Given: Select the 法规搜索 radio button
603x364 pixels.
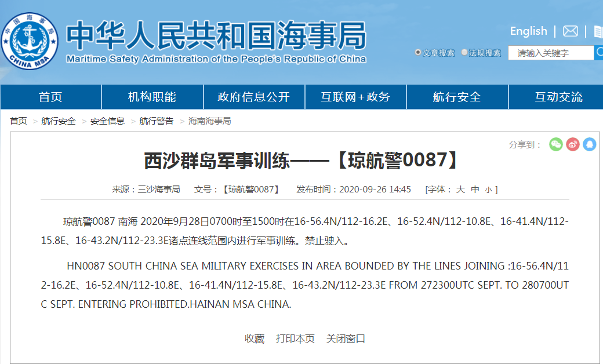Looking at the screenshot, I should pos(464,53).
